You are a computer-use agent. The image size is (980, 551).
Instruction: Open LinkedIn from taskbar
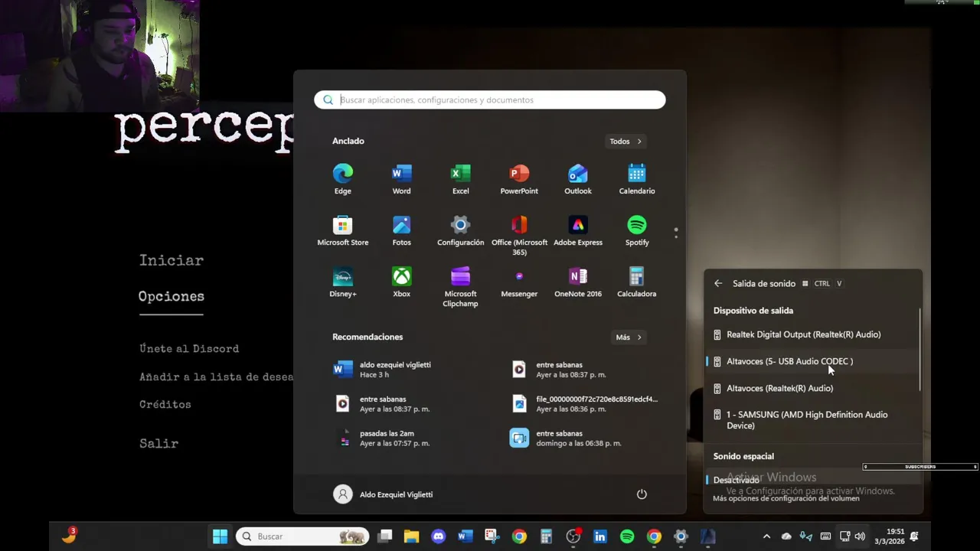coord(599,536)
